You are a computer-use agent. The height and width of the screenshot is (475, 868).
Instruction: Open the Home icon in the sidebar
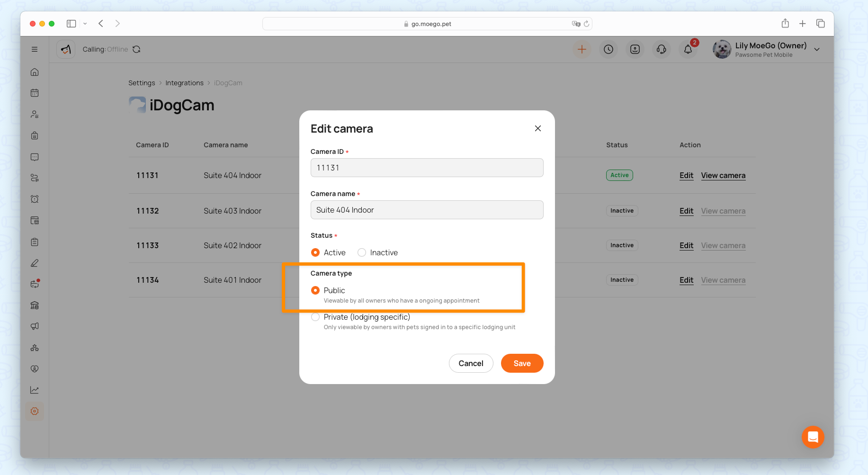tap(35, 72)
